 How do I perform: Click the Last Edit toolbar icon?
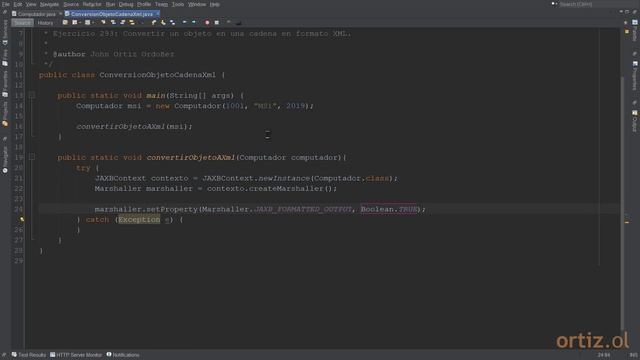click(x=65, y=22)
